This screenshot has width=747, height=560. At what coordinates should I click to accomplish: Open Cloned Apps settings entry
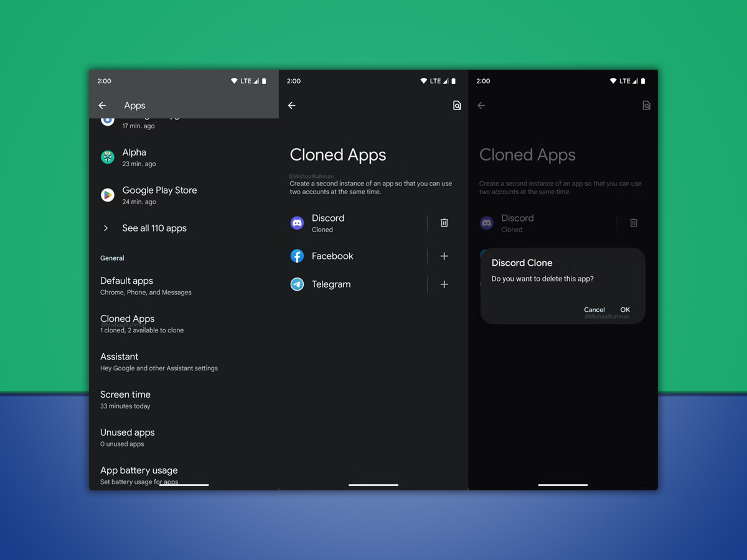click(x=142, y=324)
